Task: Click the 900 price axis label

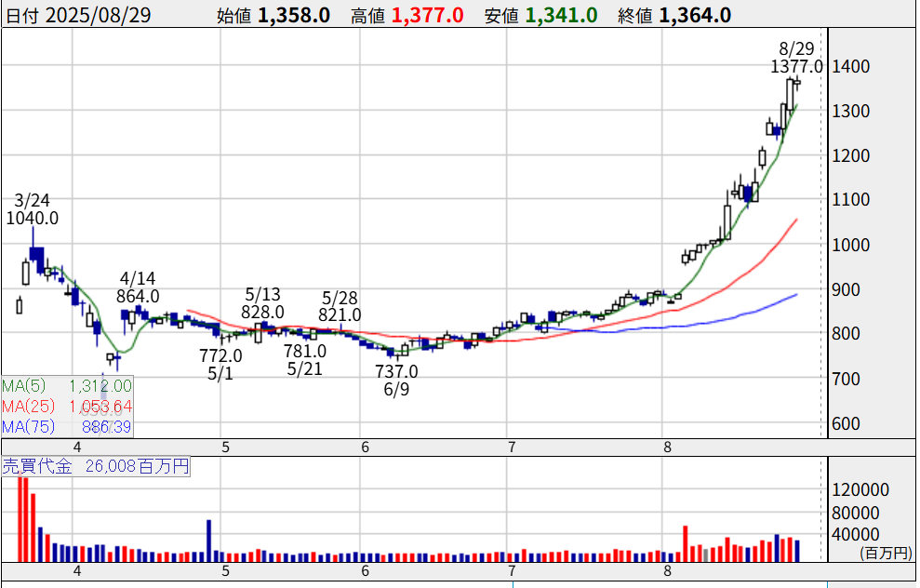Action: click(x=847, y=289)
